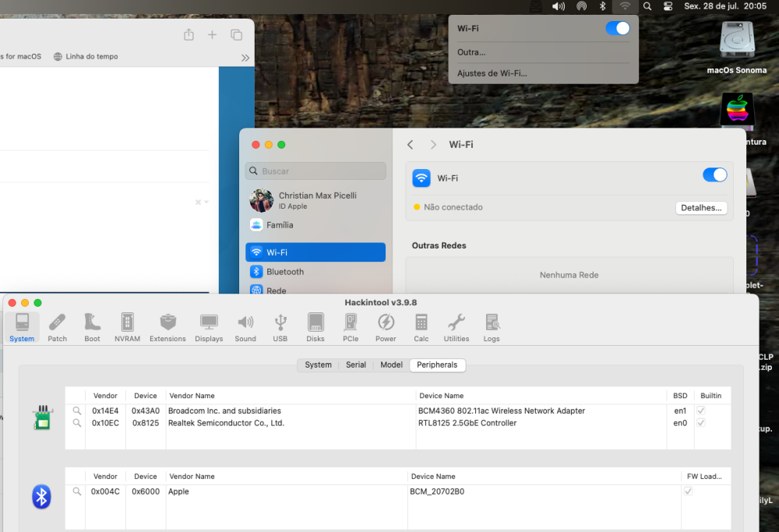Click the Safari share icon
This screenshot has height=532, width=779.
click(x=189, y=35)
